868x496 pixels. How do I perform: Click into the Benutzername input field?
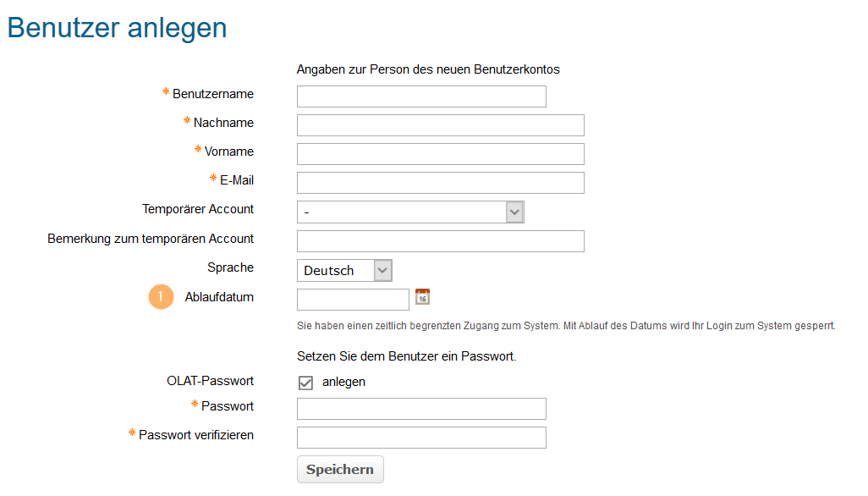click(421, 96)
